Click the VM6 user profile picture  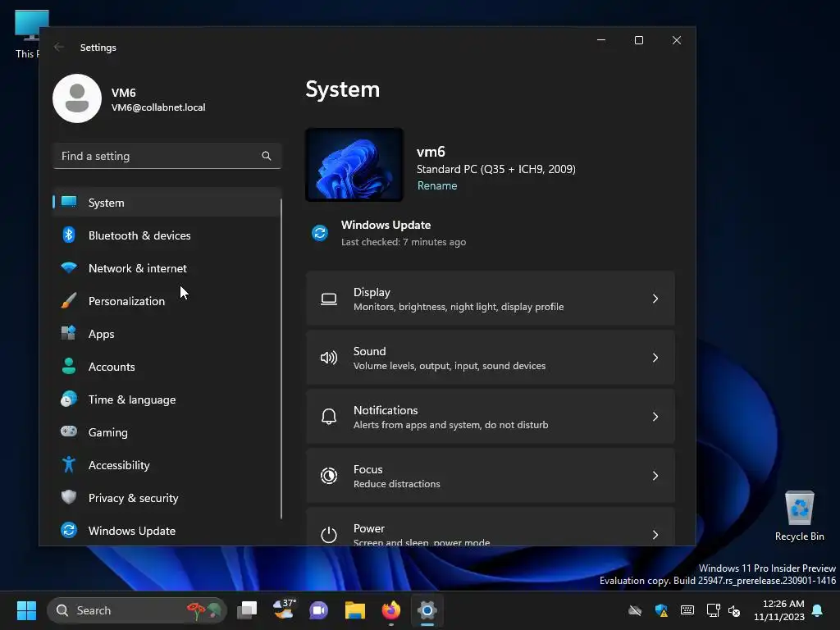[x=77, y=98]
